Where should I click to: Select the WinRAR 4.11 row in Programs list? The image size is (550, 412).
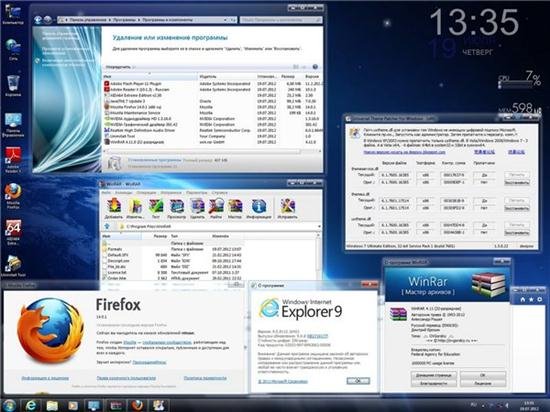coord(213,142)
